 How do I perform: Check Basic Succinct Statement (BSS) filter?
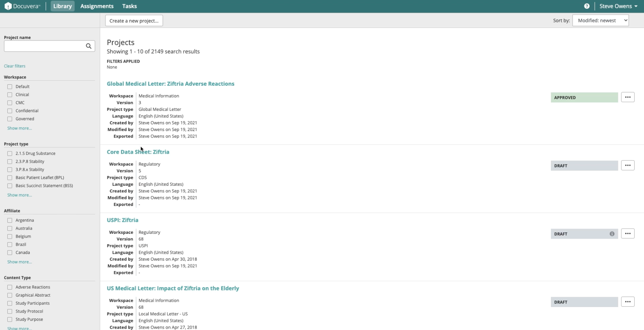pos(10,186)
